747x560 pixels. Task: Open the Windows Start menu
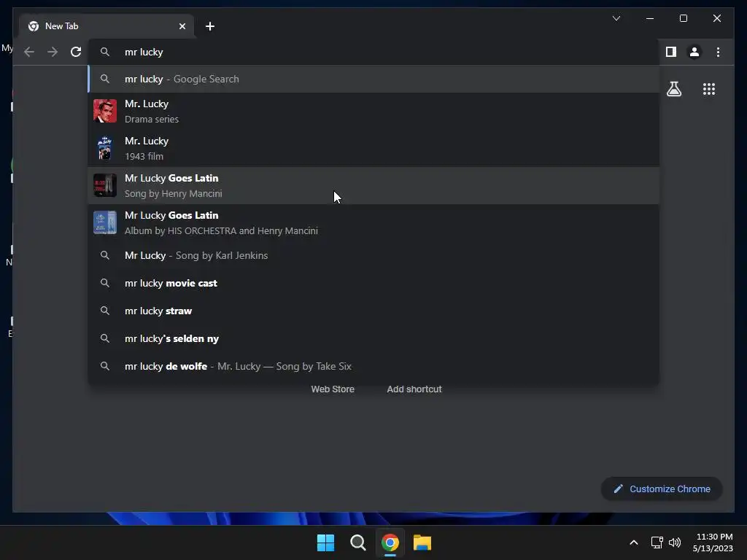tap(325, 542)
